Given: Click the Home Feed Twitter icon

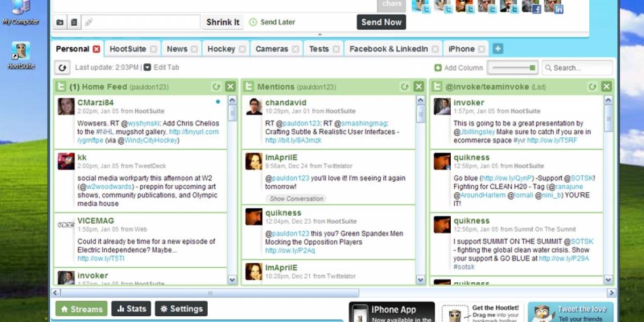Looking at the screenshot, I should 61,86.
